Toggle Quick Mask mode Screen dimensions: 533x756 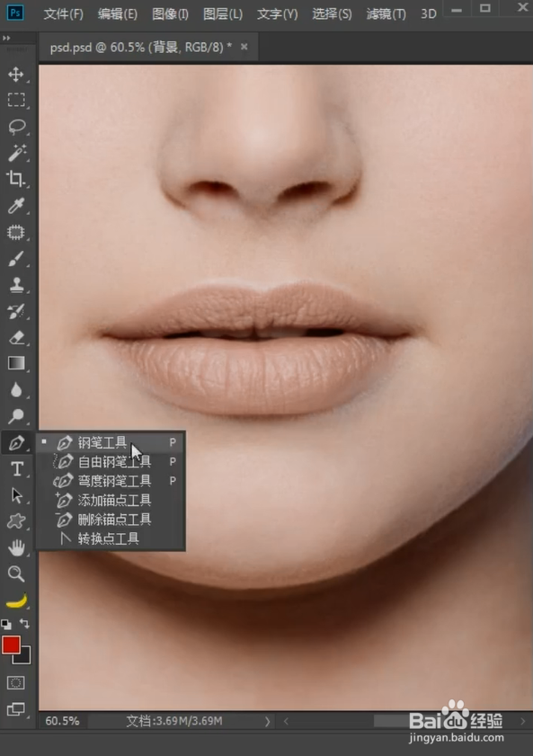[16, 682]
